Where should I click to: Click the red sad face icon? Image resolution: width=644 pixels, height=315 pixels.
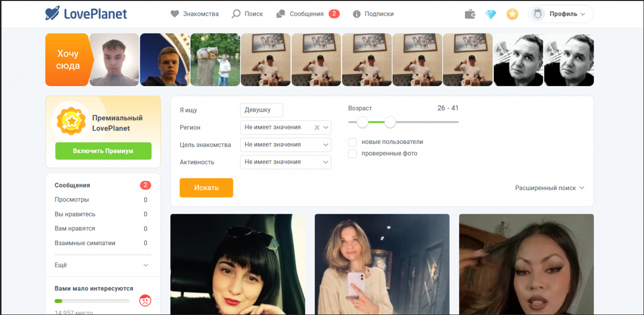pyautogui.click(x=145, y=301)
